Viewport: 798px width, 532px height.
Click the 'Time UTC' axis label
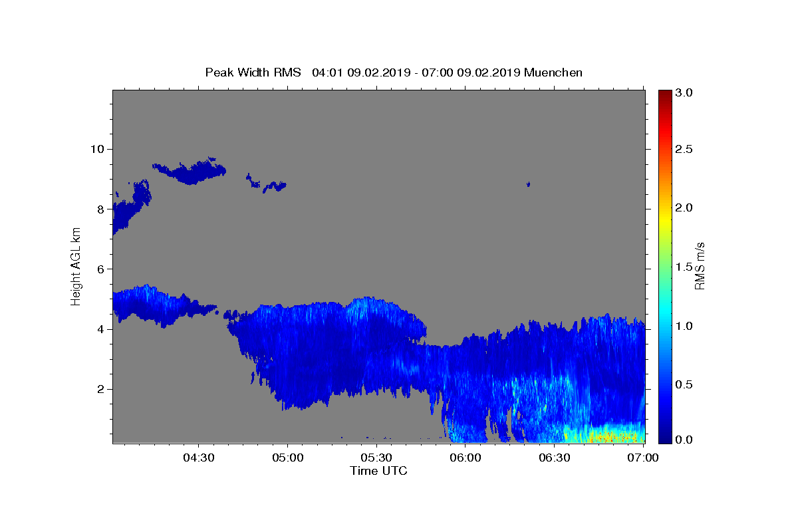coord(378,471)
